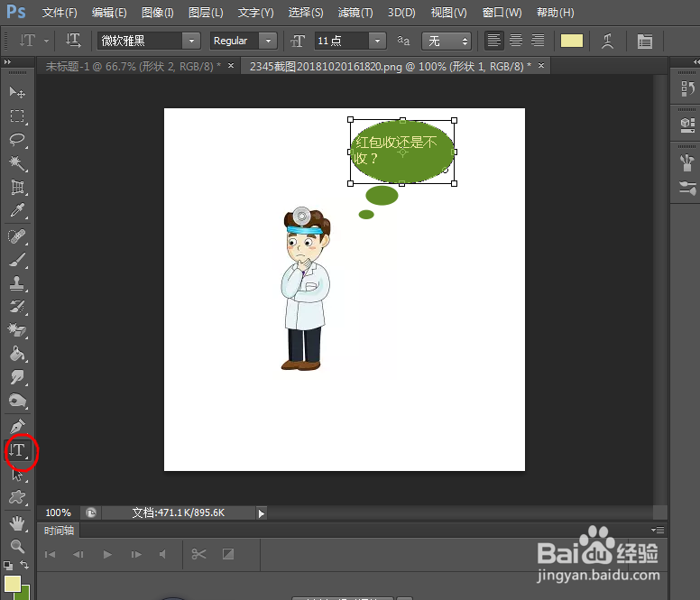The image size is (700, 600).
Task: Open the Timeline panel options menu
Action: (x=658, y=530)
